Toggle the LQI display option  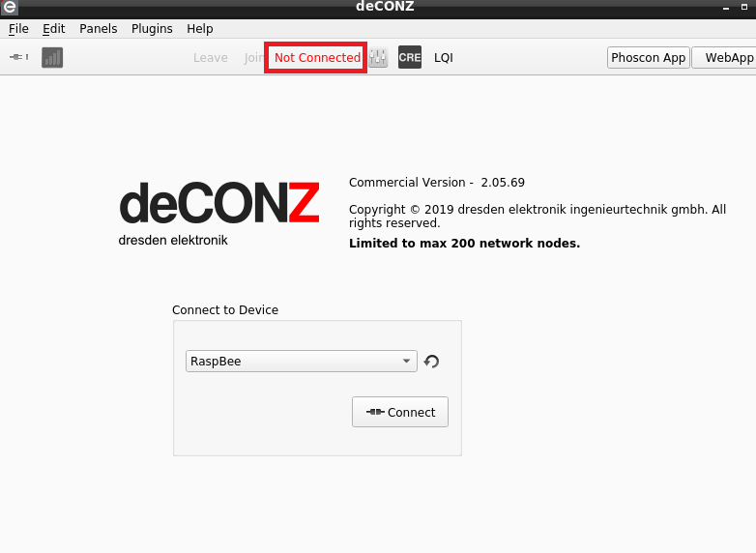[443, 57]
